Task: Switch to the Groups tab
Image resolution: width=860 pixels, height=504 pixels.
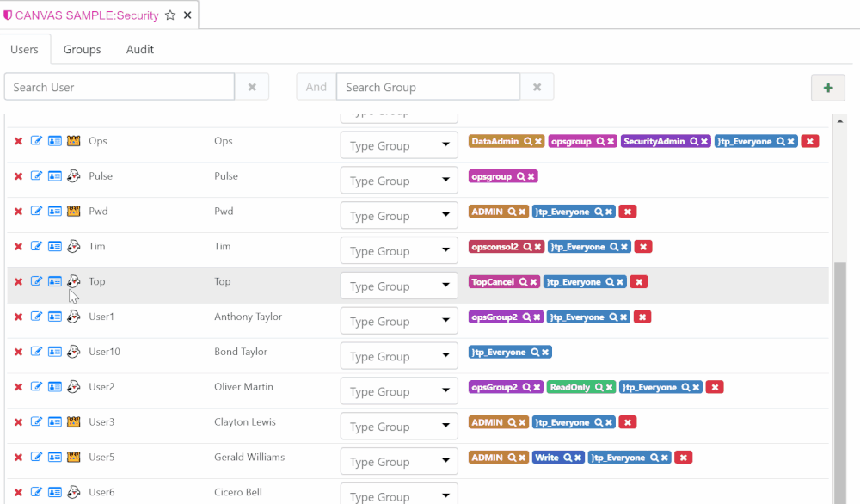Action: pyautogui.click(x=82, y=50)
